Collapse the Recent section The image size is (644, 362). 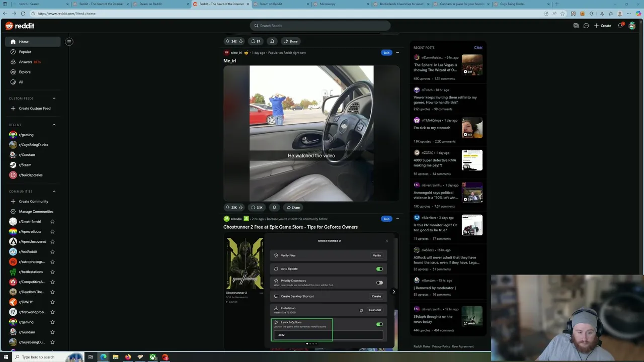[54, 125]
